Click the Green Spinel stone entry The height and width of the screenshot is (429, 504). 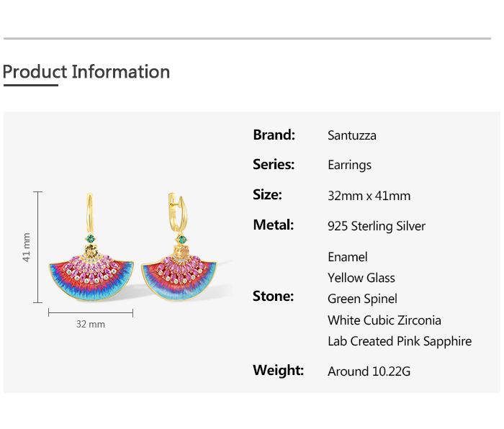pos(362,299)
